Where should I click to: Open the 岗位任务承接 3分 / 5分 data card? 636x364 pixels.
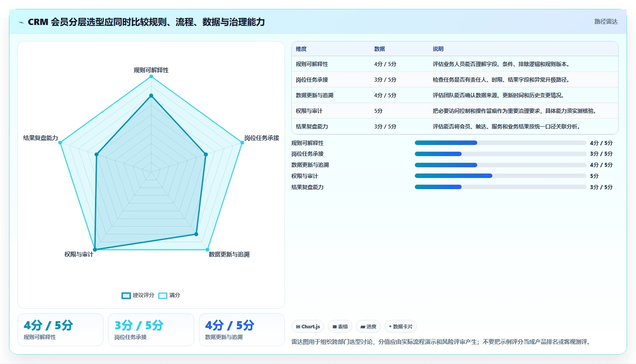[151, 330]
